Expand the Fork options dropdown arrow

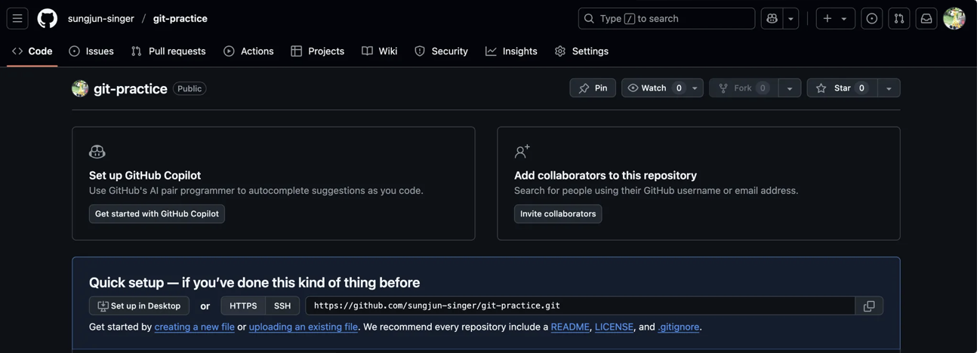[x=790, y=88]
